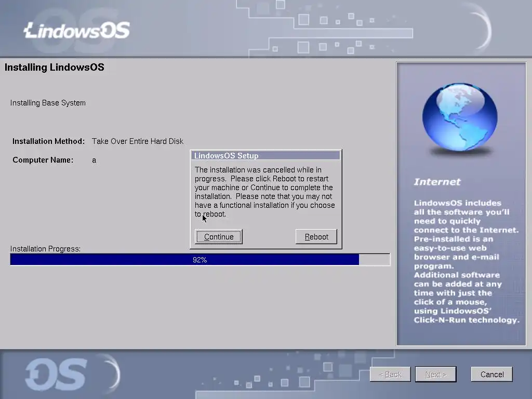Click Reboot to restart the machine
Image resolution: width=532 pixels, height=399 pixels.
[316, 236]
